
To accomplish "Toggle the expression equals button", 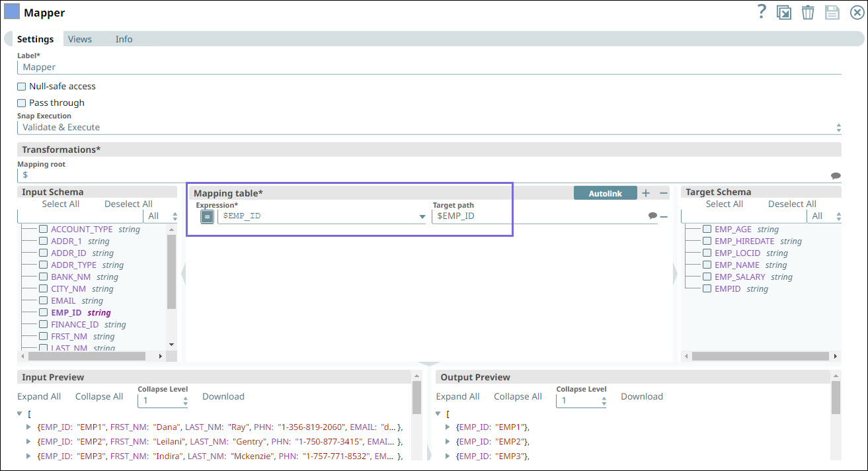I will 207,216.
